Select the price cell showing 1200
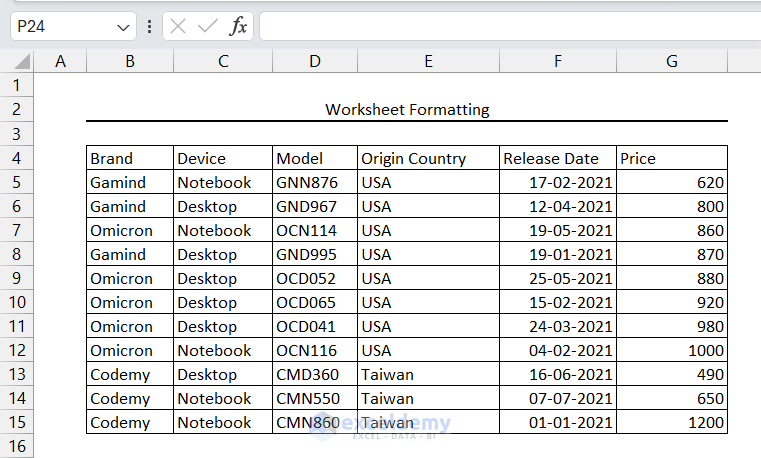Viewport: 761px width, 458px height. pyautogui.click(x=672, y=422)
